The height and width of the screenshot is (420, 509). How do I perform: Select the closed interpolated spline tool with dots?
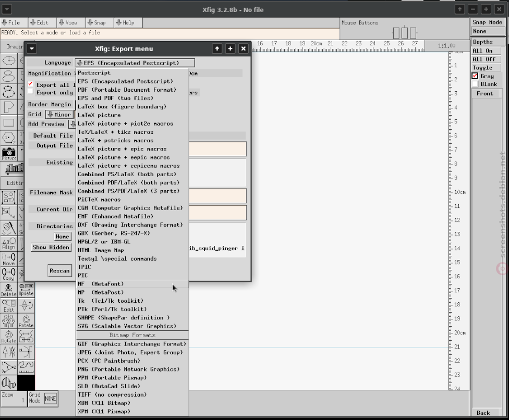[x=9, y=92]
